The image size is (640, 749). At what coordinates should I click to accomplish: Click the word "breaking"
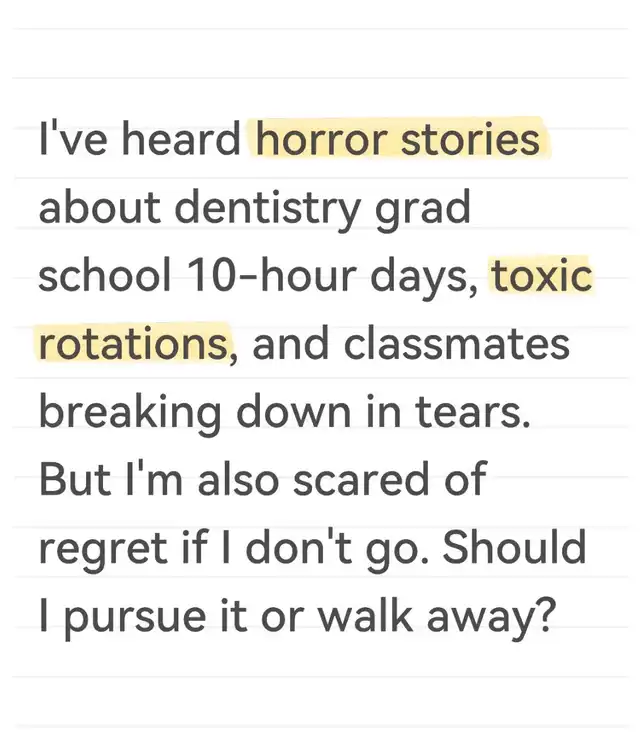click(x=130, y=414)
